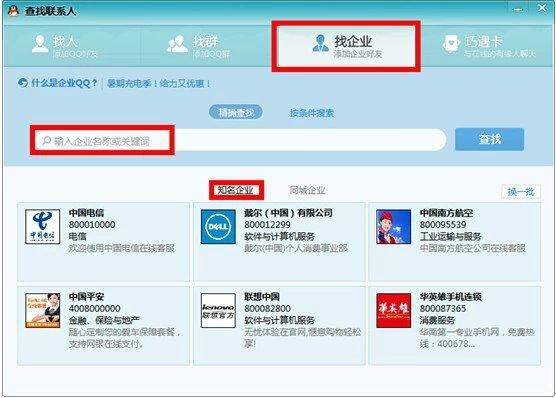Viewport: 556px width, 398px height.
Task: Open the 暑期充电季 promotion link
Action: [159, 84]
